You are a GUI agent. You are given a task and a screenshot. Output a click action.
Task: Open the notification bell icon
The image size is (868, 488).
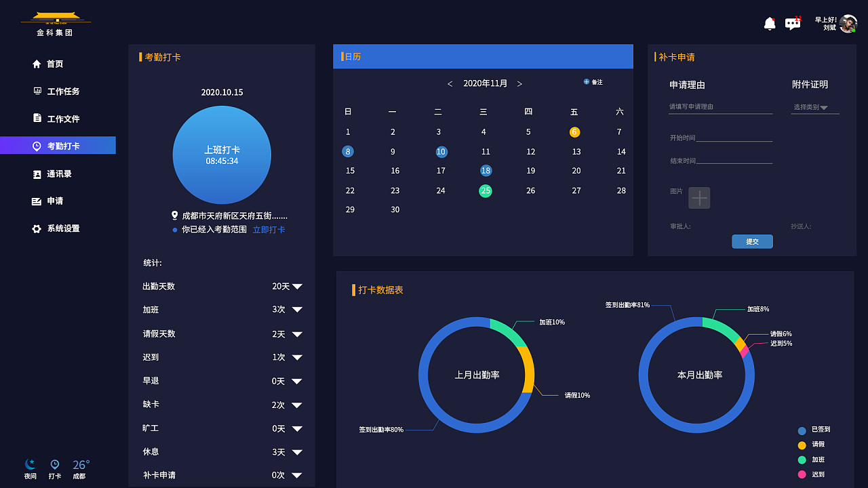click(x=769, y=23)
